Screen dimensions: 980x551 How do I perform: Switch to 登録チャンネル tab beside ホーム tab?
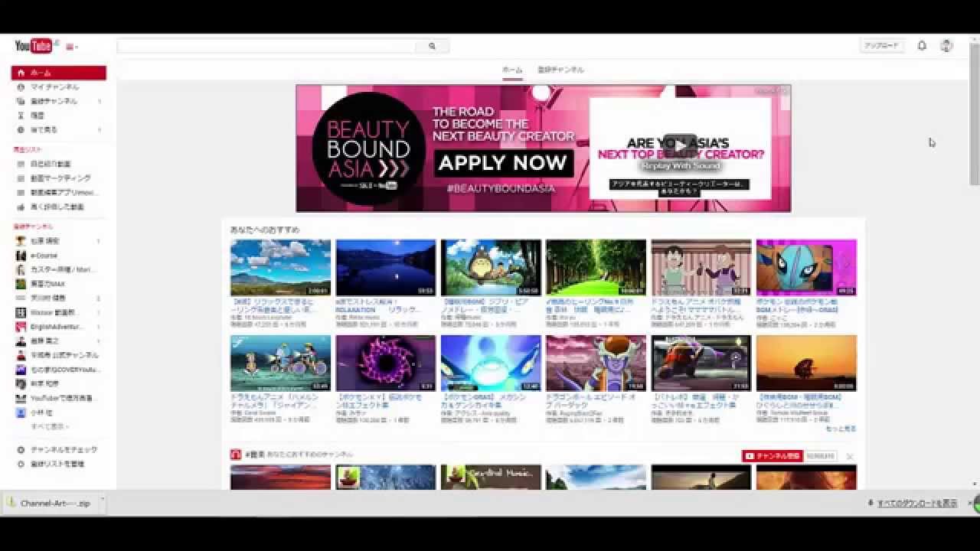pyautogui.click(x=560, y=70)
